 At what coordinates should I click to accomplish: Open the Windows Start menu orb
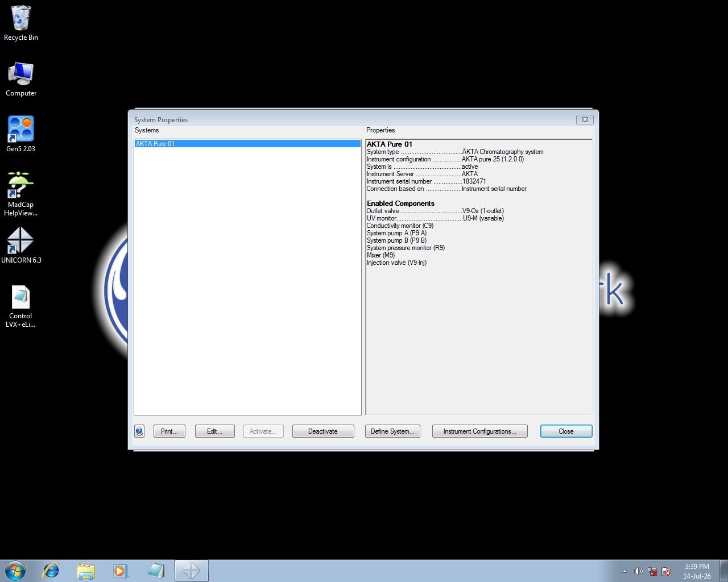(15, 571)
